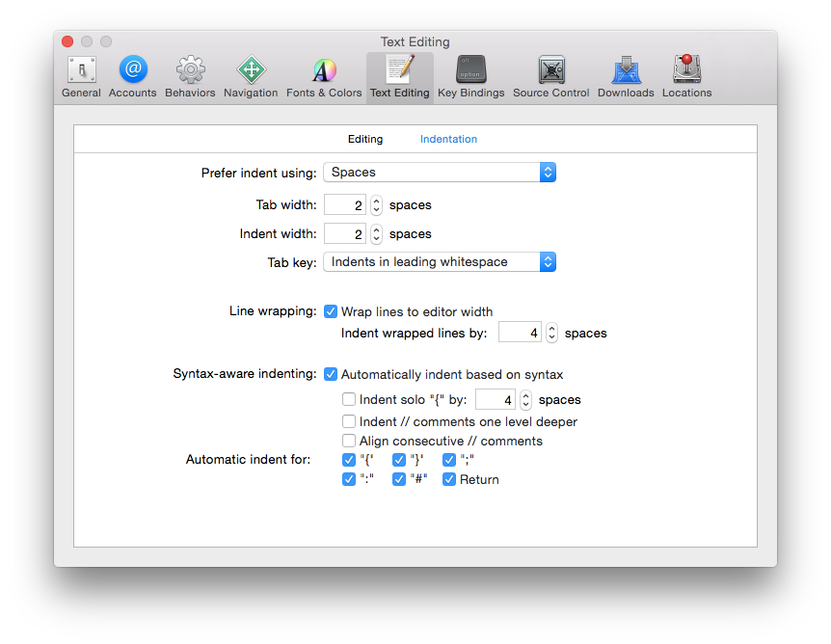Open the Downloads preferences pane

tap(626, 77)
